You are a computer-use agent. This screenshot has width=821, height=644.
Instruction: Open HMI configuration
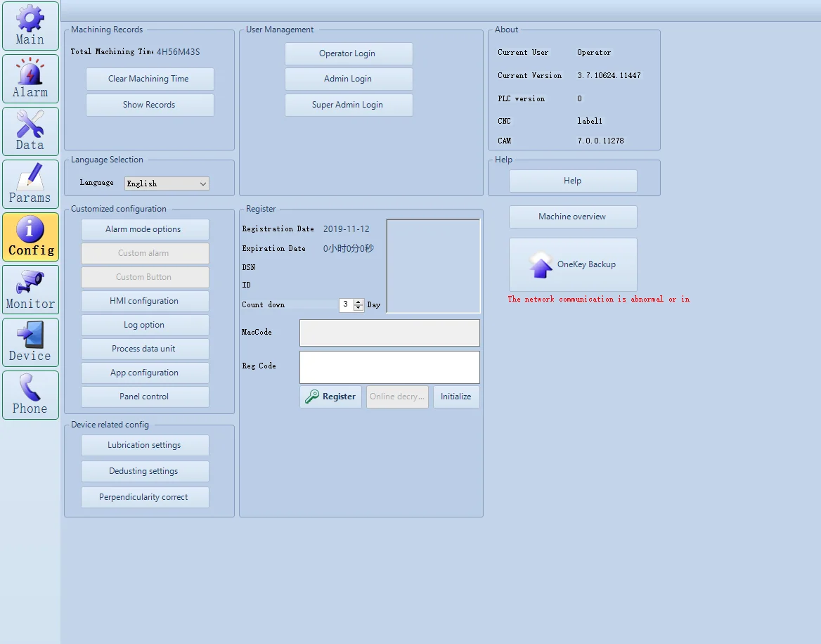pyautogui.click(x=145, y=301)
